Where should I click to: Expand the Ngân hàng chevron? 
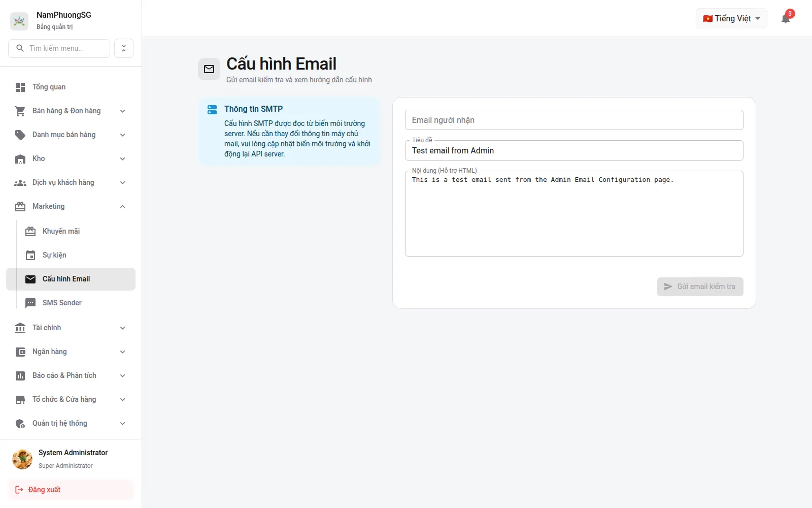coord(122,352)
